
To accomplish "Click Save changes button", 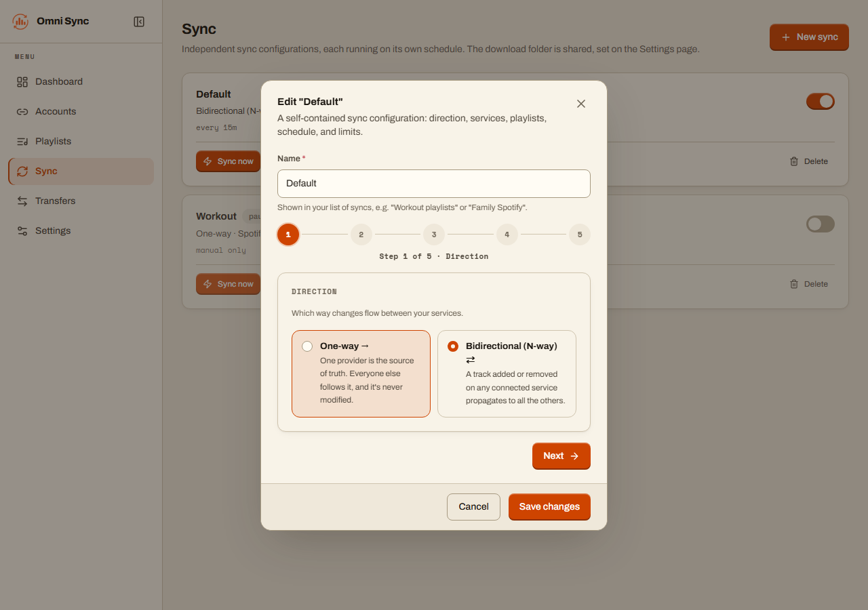I will click(549, 507).
